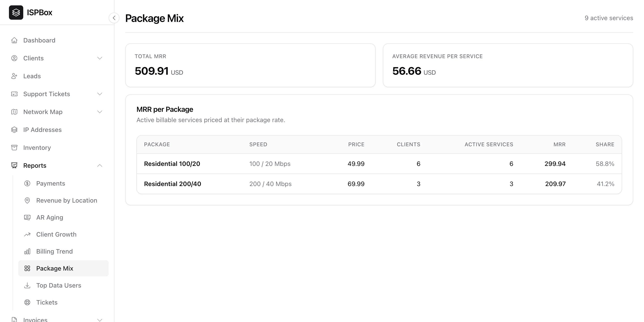Click the ACTIVE SERVICES column header

point(489,144)
